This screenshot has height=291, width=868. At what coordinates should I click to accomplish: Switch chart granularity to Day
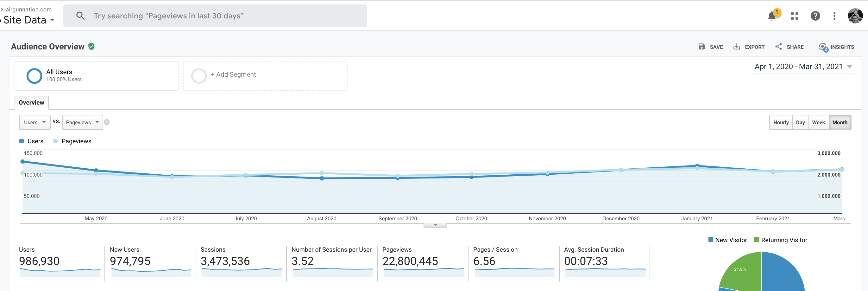[800, 122]
